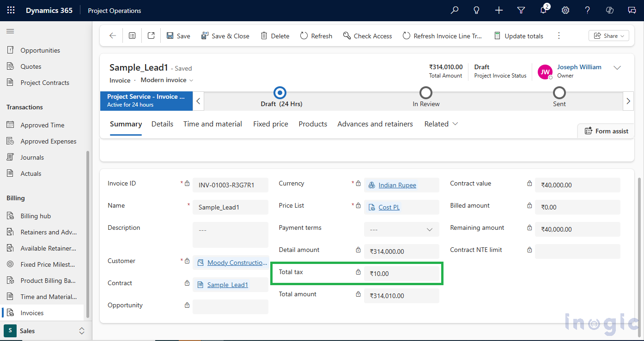The height and width of the screenshot is (341, 644).
Task: Open the Dynamics 365 app switcher grid
Action: pyautogui.click(x=10, y=10)
